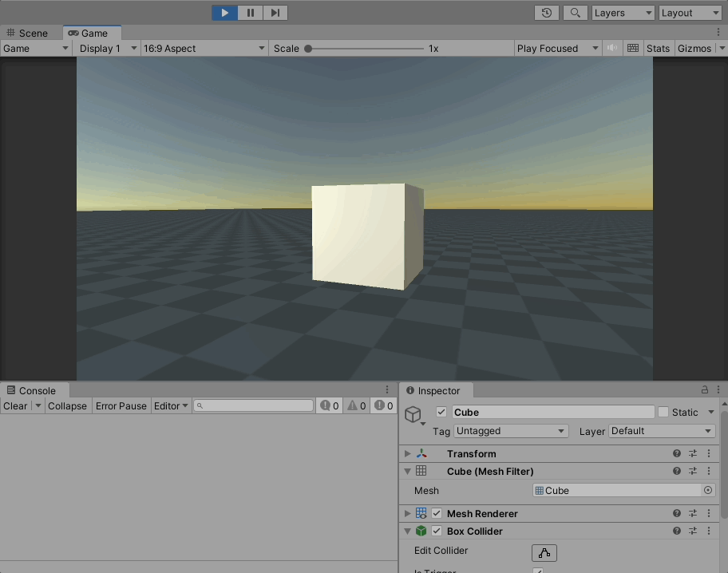Click the Edit Collider button
This screenshot has width=728, height=573.
point(544,552)
